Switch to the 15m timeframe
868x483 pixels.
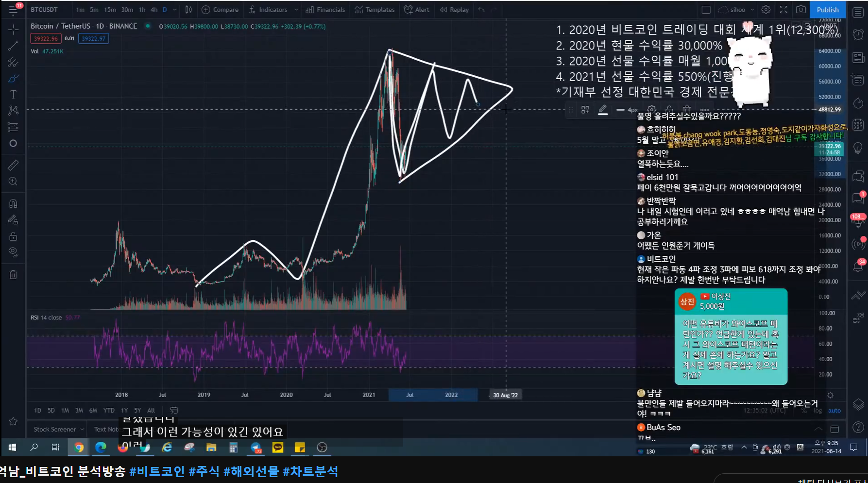pyautogui.click(x=110, y=10)
